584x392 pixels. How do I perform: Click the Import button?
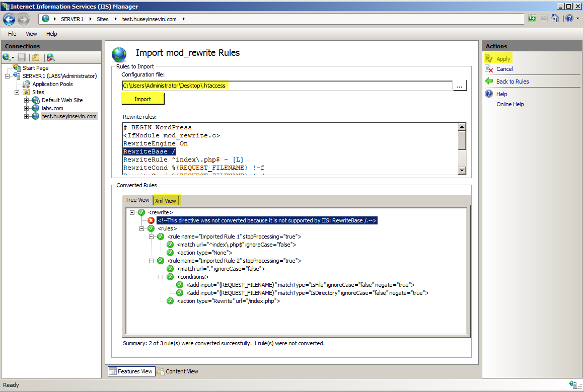[142, 99]
